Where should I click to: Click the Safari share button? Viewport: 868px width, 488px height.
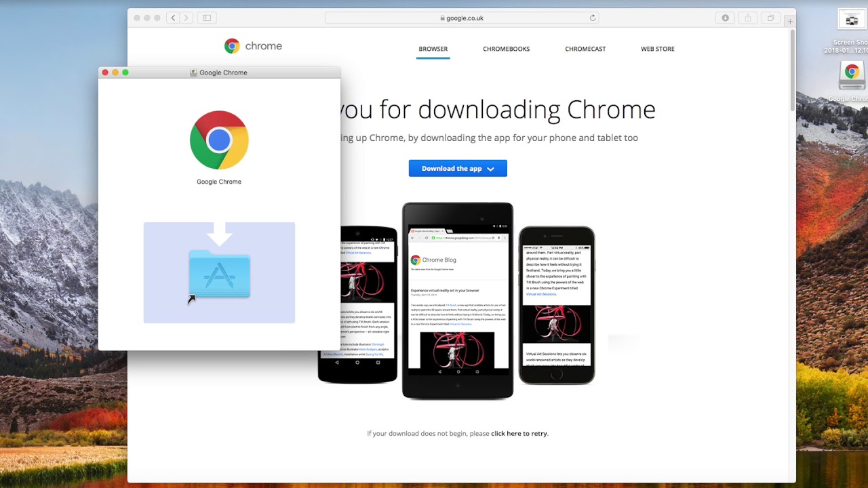click(748, 18)
